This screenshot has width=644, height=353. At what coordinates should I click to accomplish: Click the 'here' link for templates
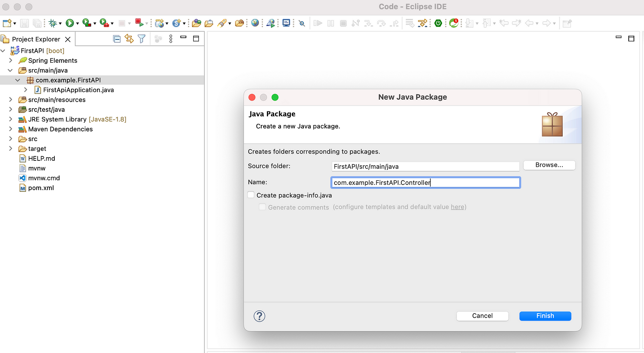pyautogui.click(x=457, y=207)
